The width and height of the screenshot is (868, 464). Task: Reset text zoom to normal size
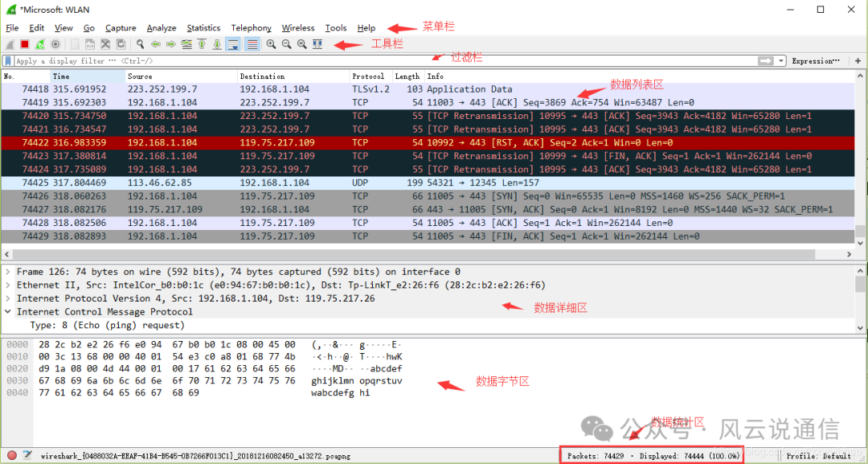(301, 44)
